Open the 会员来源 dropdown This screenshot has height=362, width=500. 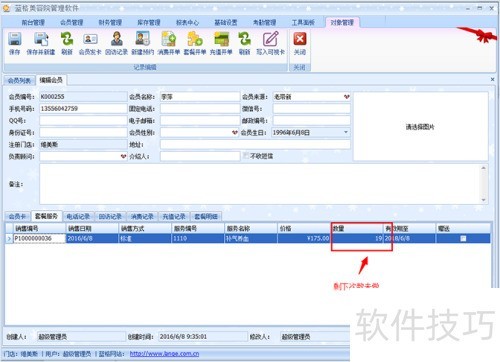[x=347, y=97]
